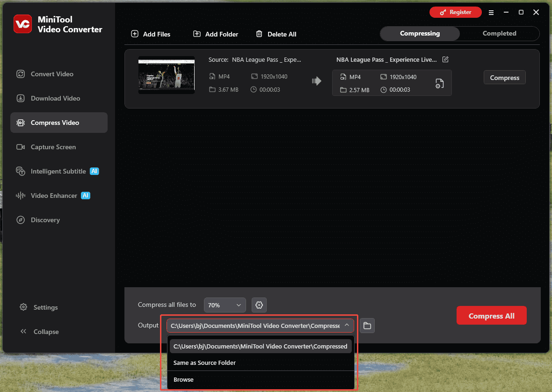The height and width of the screenshot is (392, 552).
Task: Open the 70% compression level dropdown
Action: [225, 305]
